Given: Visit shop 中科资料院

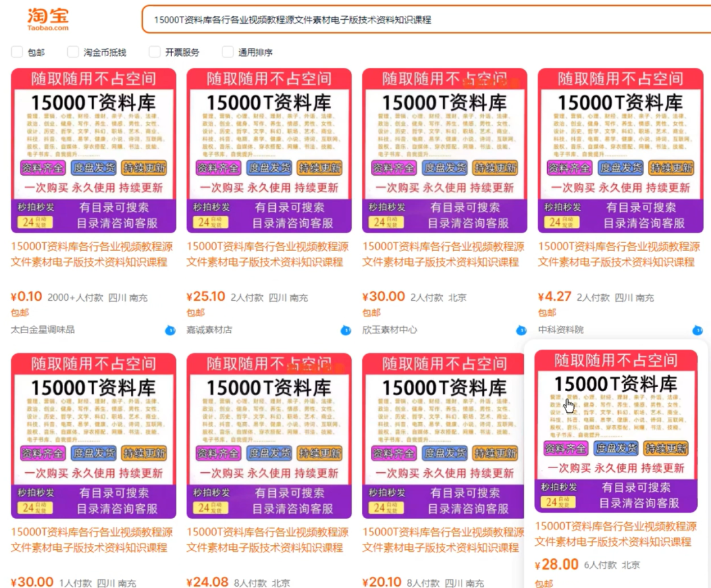Looking at the screenshot, I should [x=560, y=330].
